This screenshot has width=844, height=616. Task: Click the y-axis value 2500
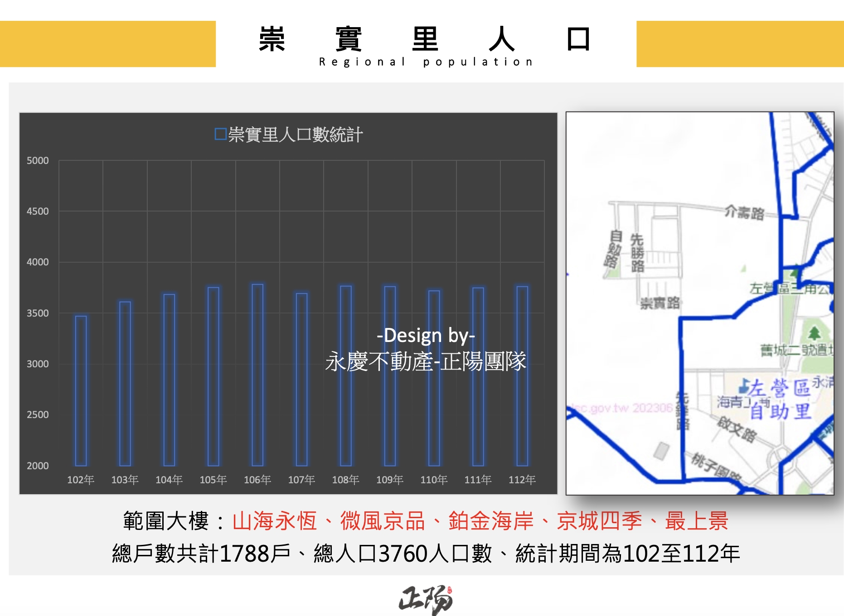pyautogui.click(x=38, y=414)
